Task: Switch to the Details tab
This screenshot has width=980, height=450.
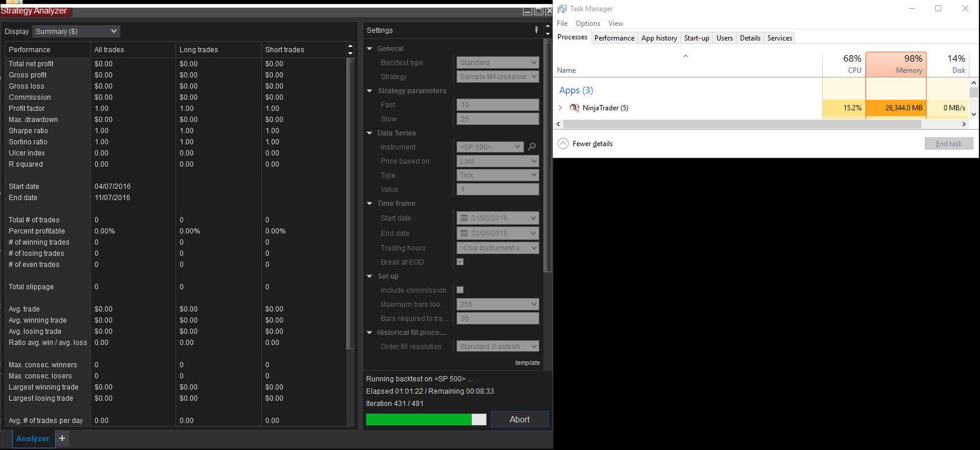Action: 750,38
